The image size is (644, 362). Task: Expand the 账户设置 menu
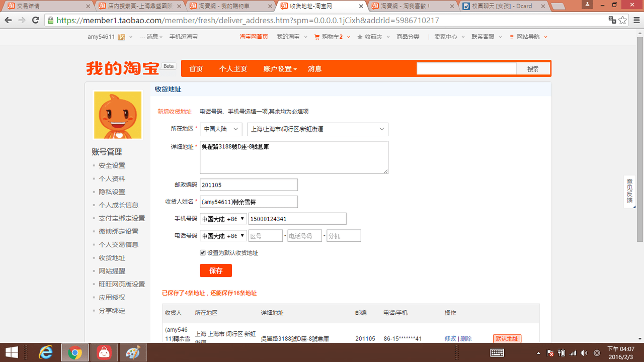280,69
